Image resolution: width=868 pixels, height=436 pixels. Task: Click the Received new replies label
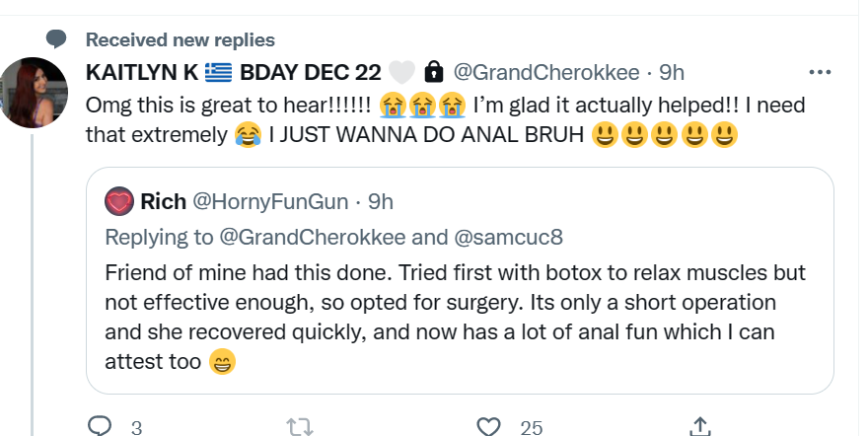pos(180,39)
